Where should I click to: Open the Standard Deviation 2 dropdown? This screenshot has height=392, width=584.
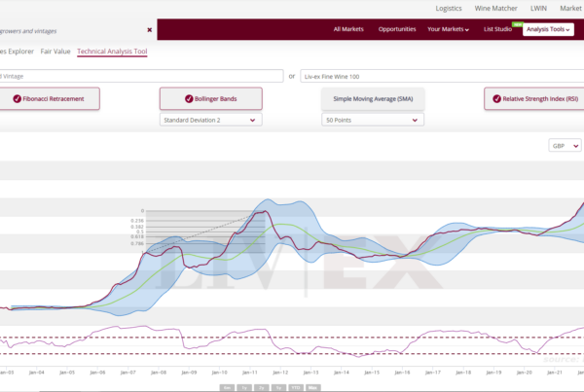point(211,120)
